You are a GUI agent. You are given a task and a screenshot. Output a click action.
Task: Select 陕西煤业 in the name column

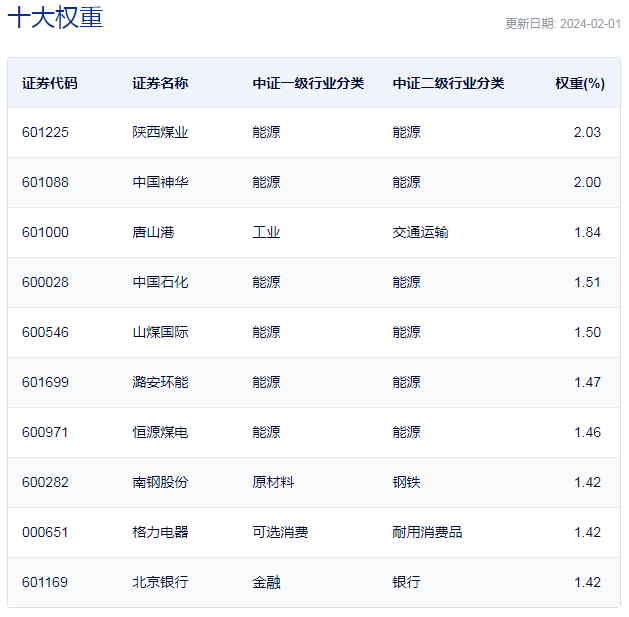coord(160,132)
